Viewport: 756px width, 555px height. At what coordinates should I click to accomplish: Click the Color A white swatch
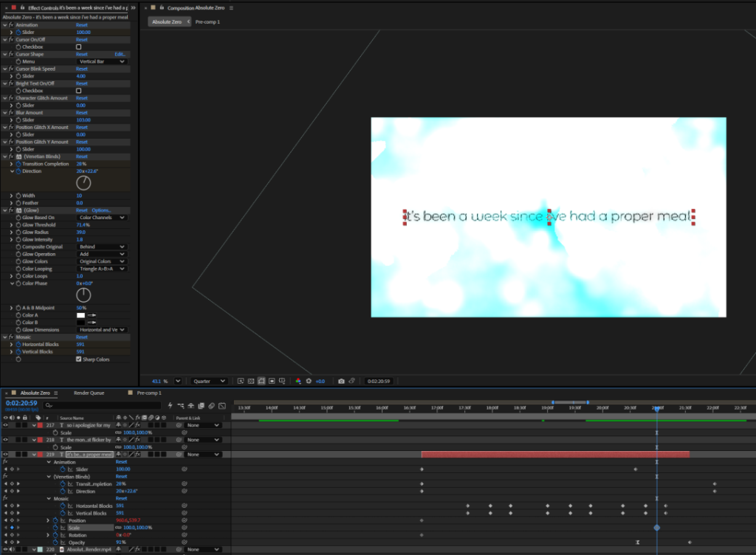[x=80, y=315]
